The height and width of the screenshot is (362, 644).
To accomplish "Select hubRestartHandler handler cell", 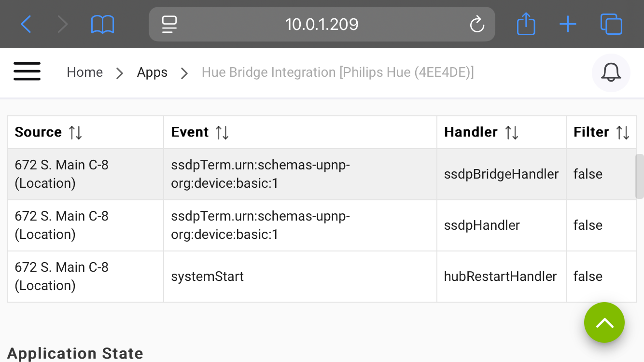I will pyautogui.click(x=502, y=277).
